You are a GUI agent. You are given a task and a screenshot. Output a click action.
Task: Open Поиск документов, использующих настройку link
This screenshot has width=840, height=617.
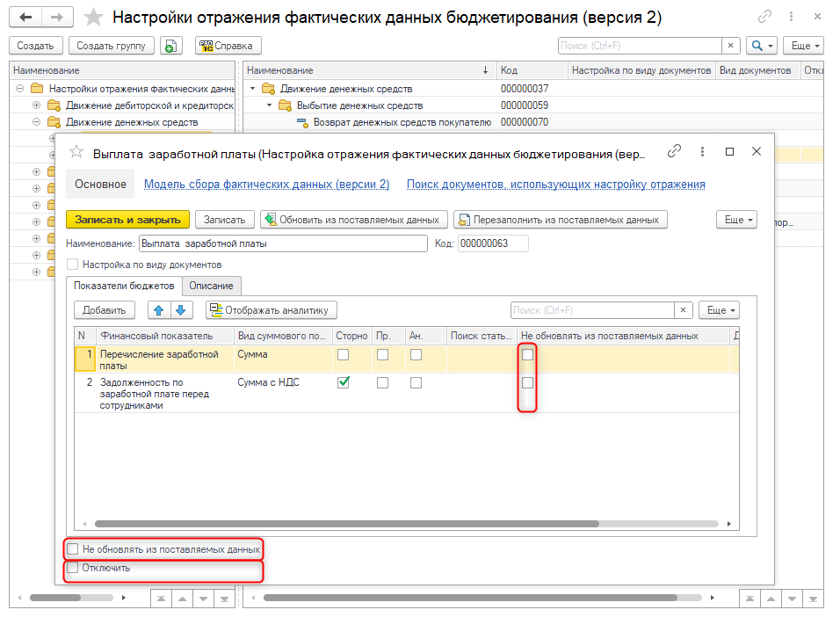[x=555, y=185]
